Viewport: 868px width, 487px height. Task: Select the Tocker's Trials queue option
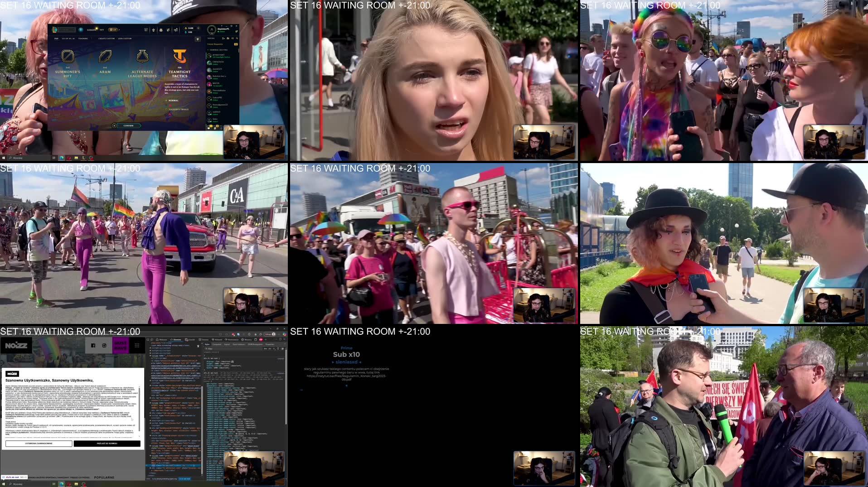tap(166, 109)
